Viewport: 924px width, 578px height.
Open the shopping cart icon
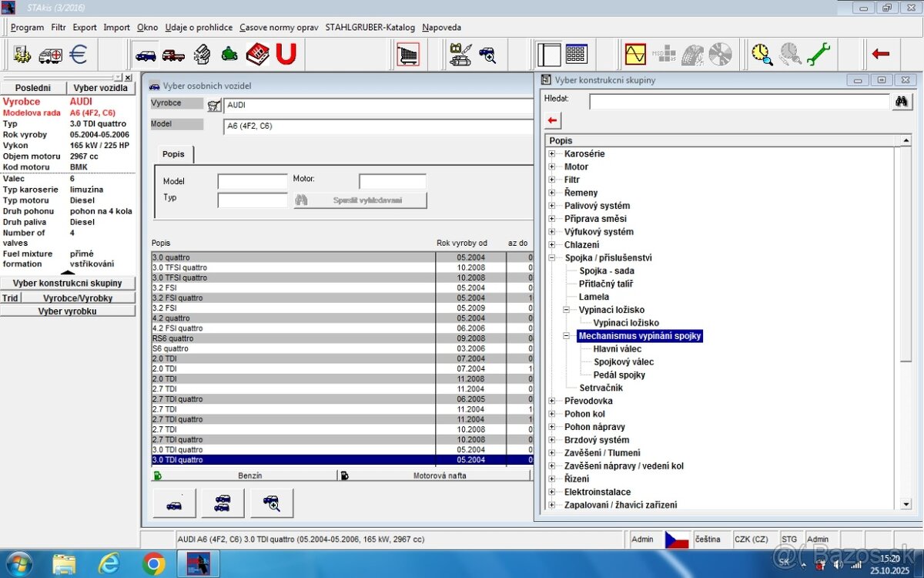pyautogui.click(x=407, y=54)
